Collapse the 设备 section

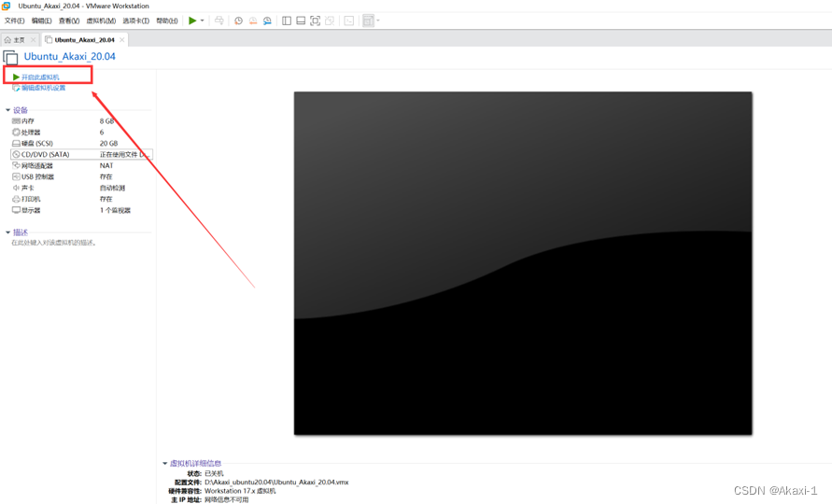point(8,110)
